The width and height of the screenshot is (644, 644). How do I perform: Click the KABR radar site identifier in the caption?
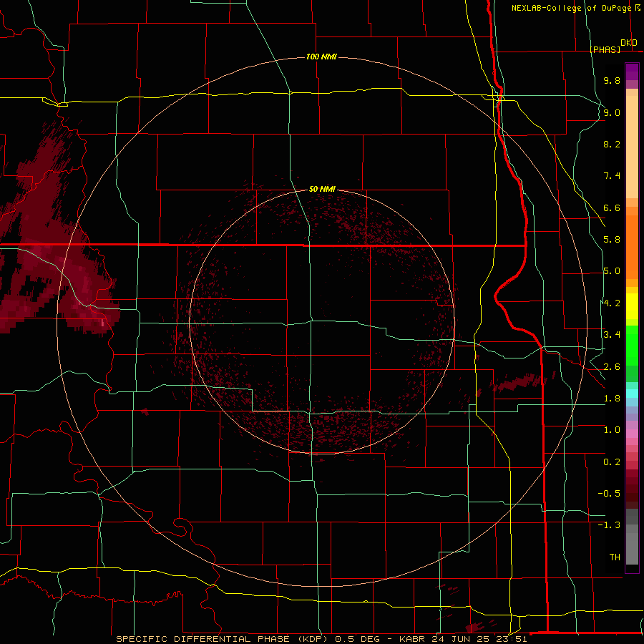coord(412,639)
